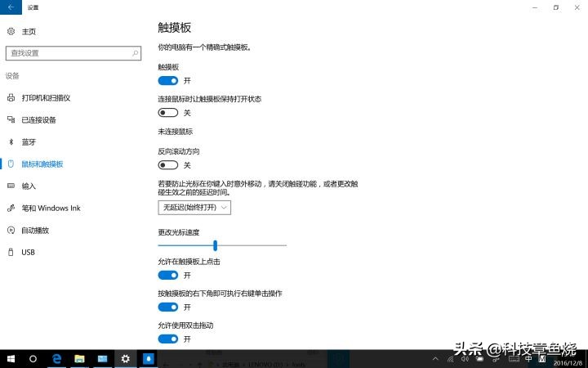Open the touch keyboard tray icon
The height and width of the screenshot is (368, 588).
click(x=513, y=359)
